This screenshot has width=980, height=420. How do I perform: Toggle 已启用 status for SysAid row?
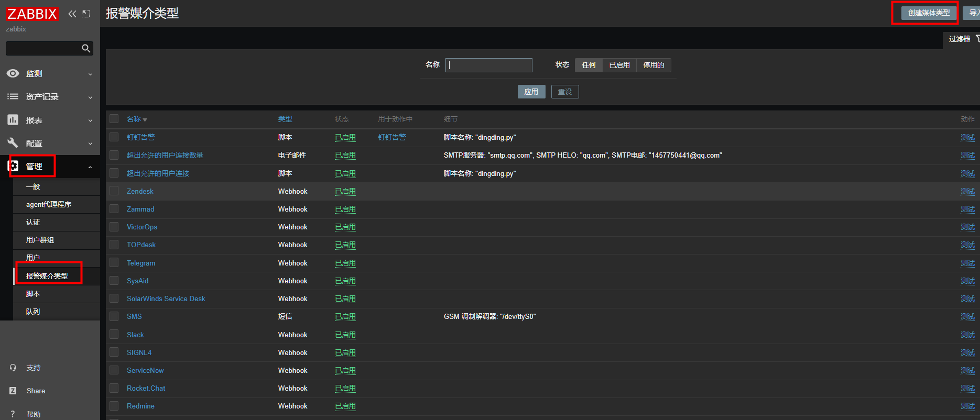345,281
